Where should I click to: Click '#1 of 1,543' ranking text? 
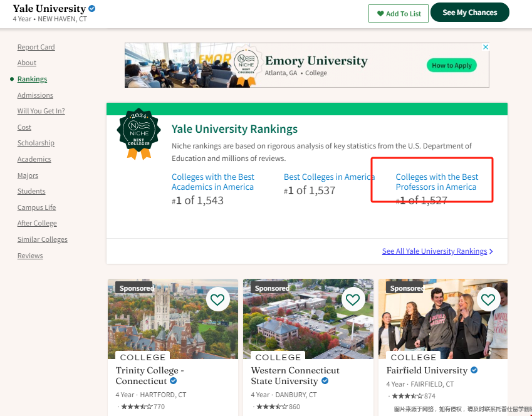coord(197,200)
